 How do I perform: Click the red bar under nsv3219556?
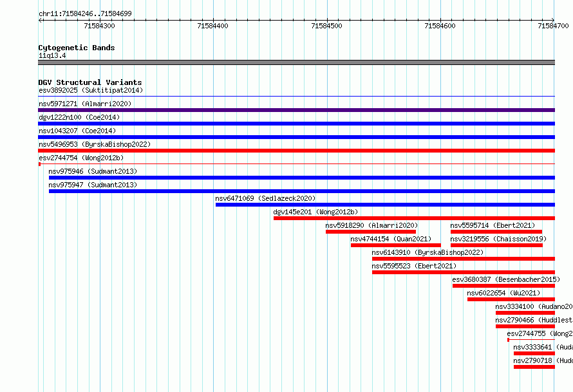(496, 245)
